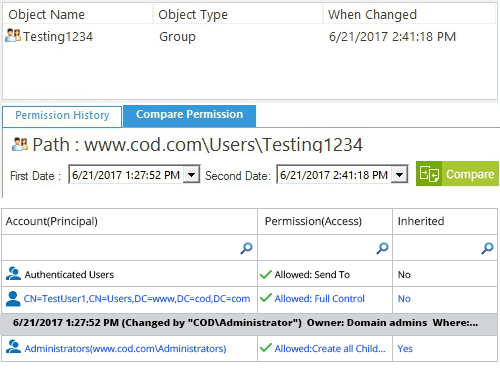
Task: Click the Second Date value 6/21/2017 2:41:18 PM
Action: point(334,175)
